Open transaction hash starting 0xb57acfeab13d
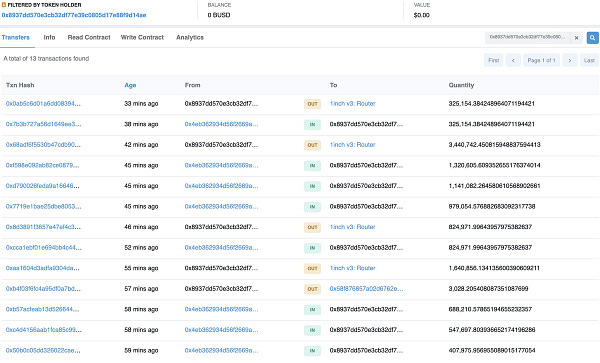Screen dimensions: 600x363 (42, 309)
